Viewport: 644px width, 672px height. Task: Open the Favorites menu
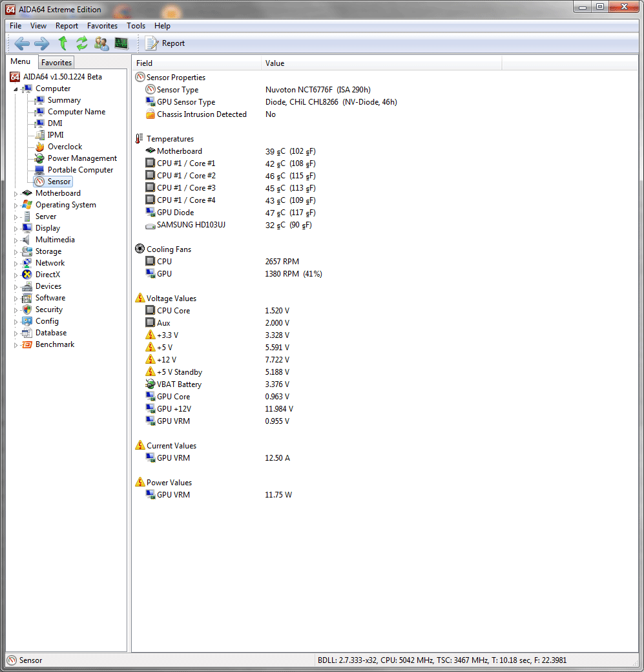pyautogui.click(x=102, y=26)
